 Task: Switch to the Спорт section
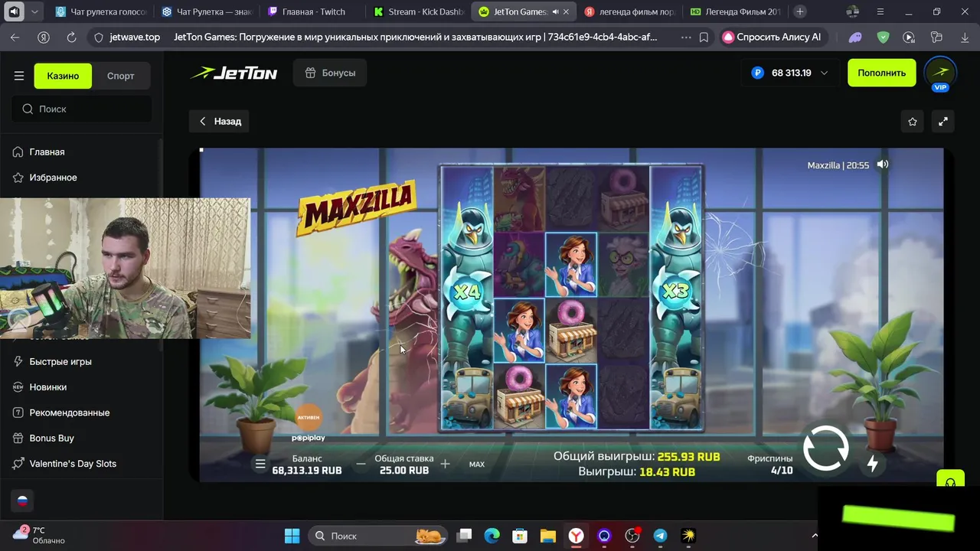[x=121, y=76]
